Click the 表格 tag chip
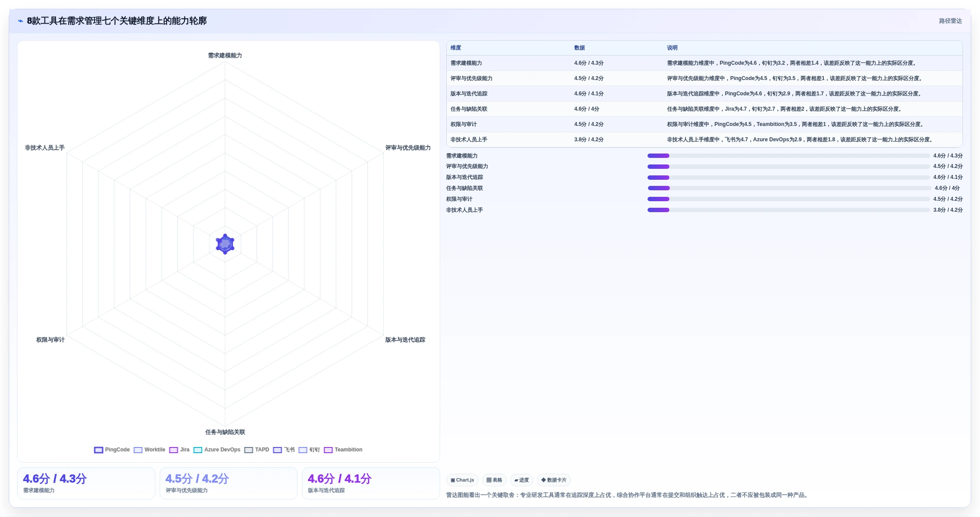Screen dimensions: 980x517 (x=494, y=480)
